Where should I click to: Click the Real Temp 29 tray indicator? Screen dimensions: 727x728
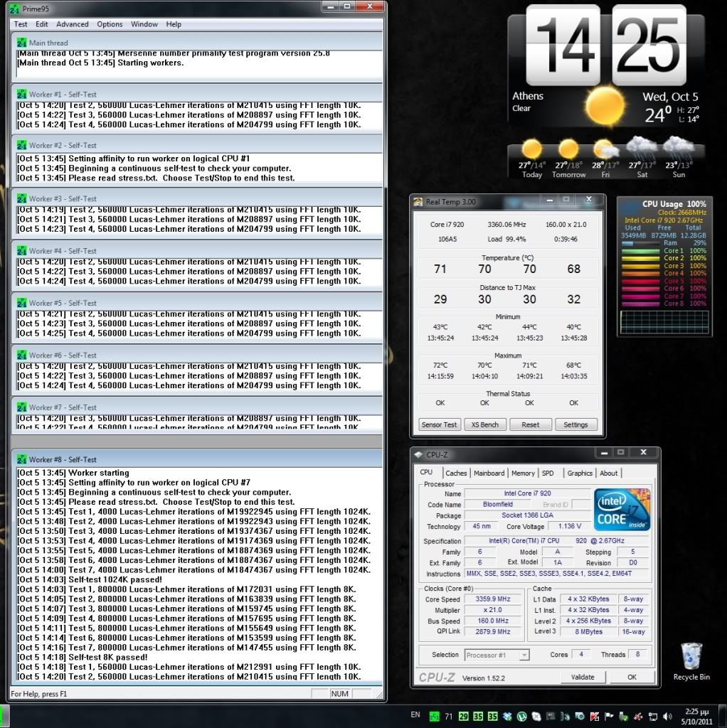pos(464,717)
